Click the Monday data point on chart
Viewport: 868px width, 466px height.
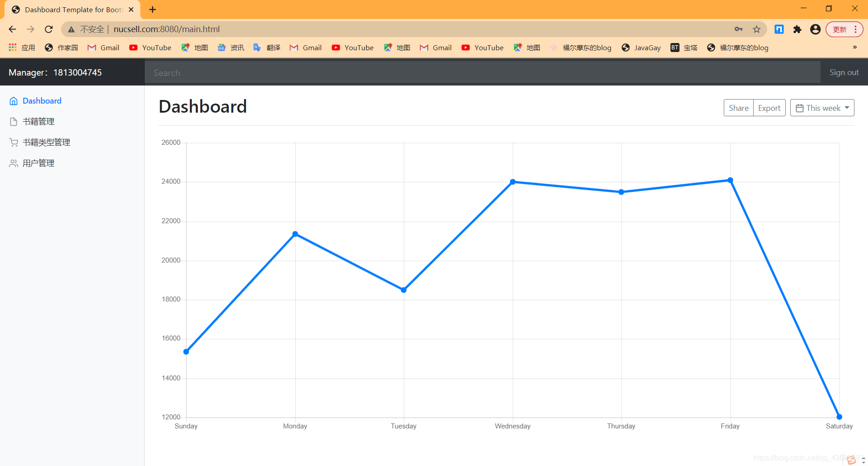point(295,234)
